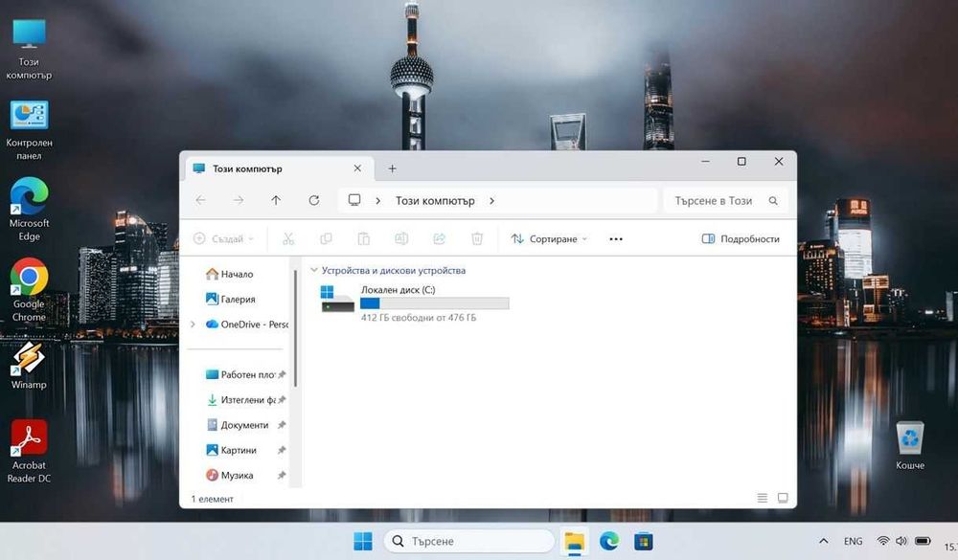Image resolution: width=958 pixels, height=560 pixels.
Task: Switch to large icons view button
Action: coord(783,499)
